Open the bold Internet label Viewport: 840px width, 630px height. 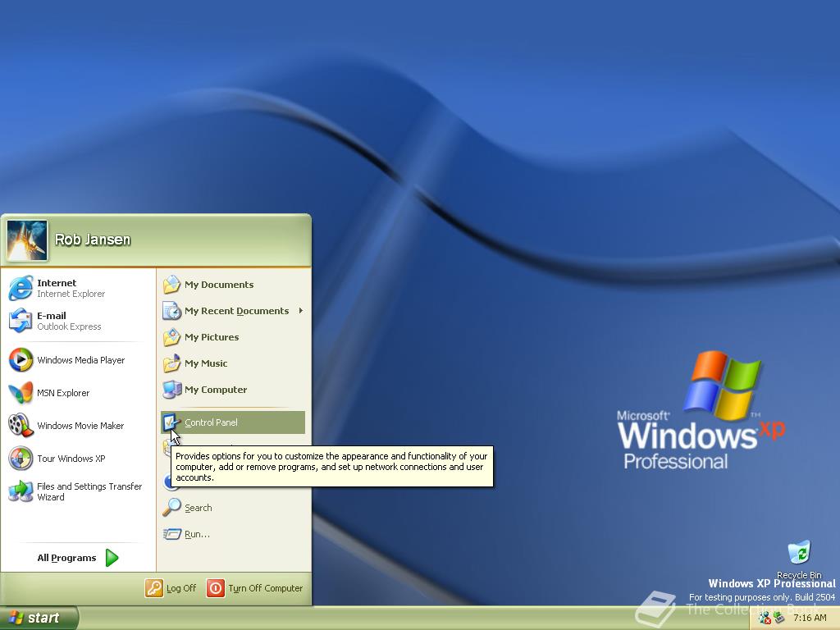(x=57, y=283)
